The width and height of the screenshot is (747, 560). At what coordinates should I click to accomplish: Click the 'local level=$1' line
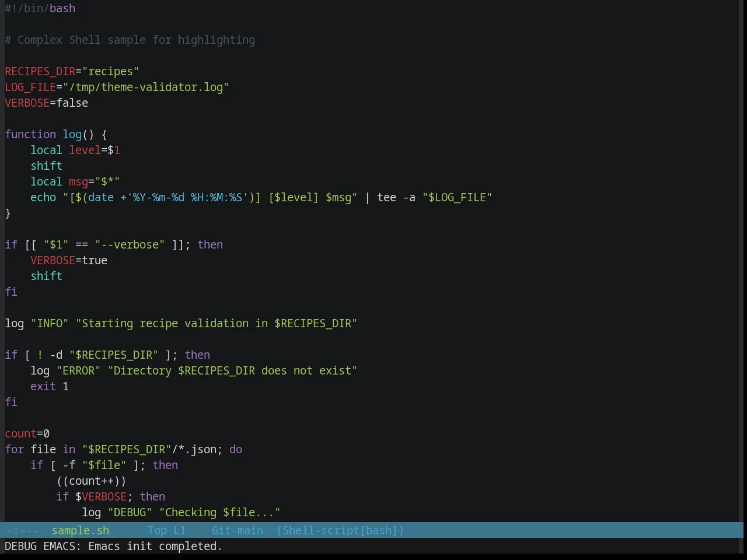(75, 150)
